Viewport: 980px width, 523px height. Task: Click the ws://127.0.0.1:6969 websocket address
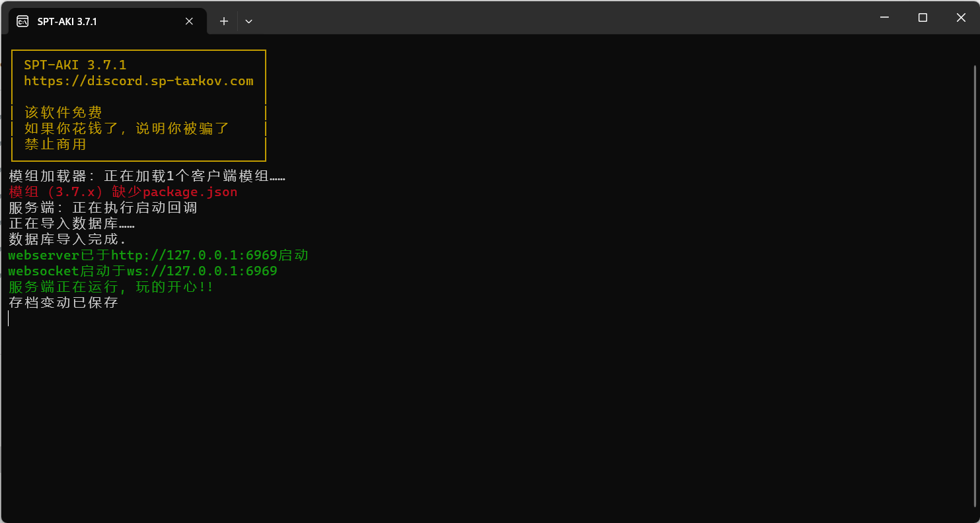coord(202,271)
